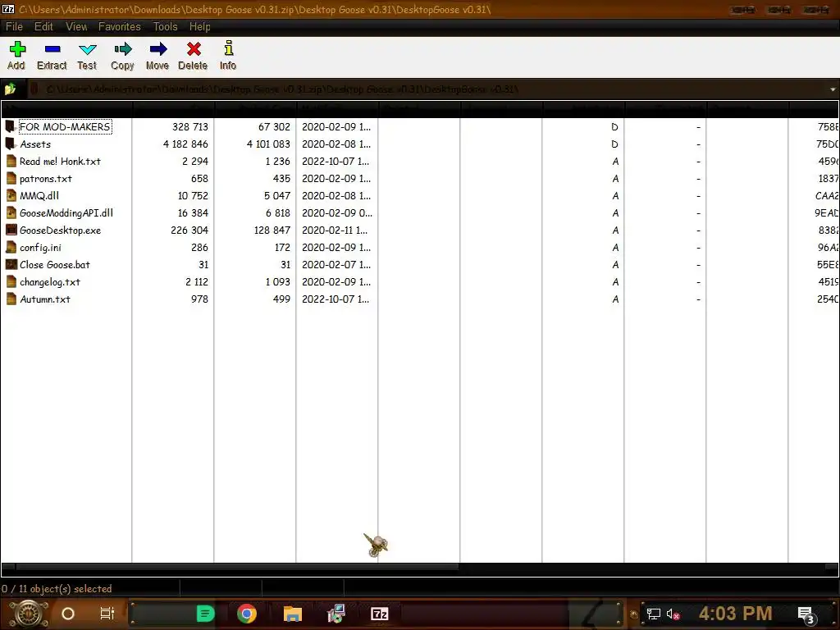Go up one folder level icon
Image resolution: width=840 pixels, height=630 pixels.
coord(10,89)
